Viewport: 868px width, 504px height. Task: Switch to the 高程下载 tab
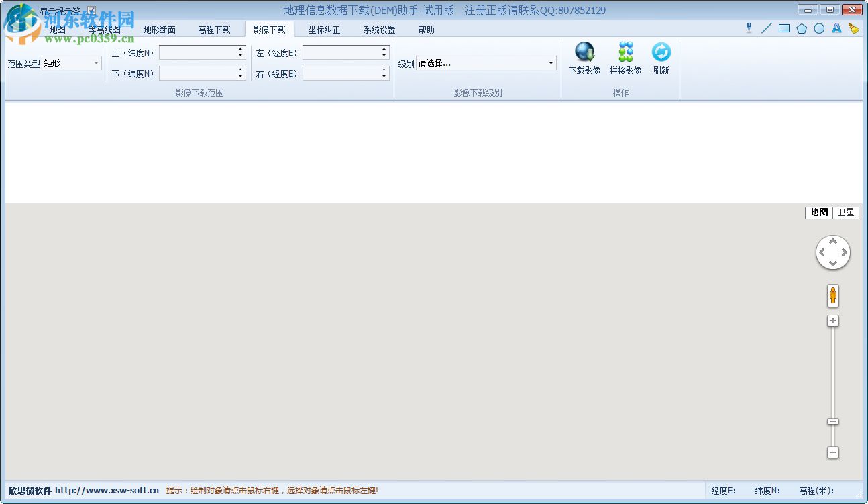(215, 30)
